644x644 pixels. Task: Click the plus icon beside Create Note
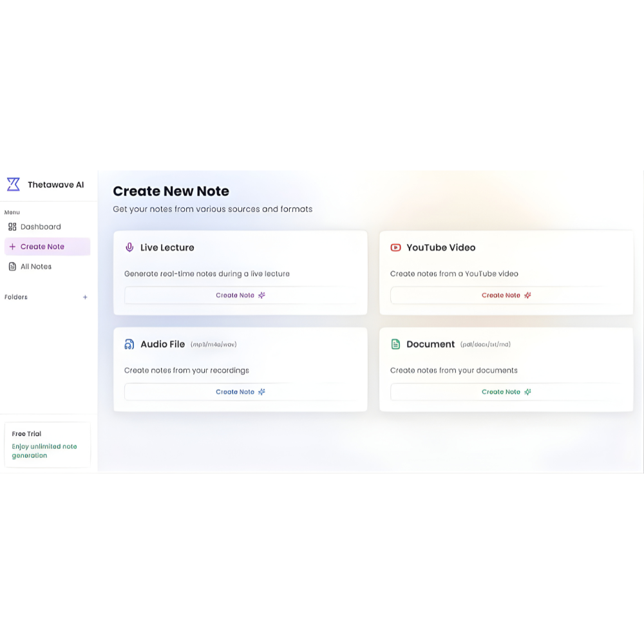pos(12,247)
